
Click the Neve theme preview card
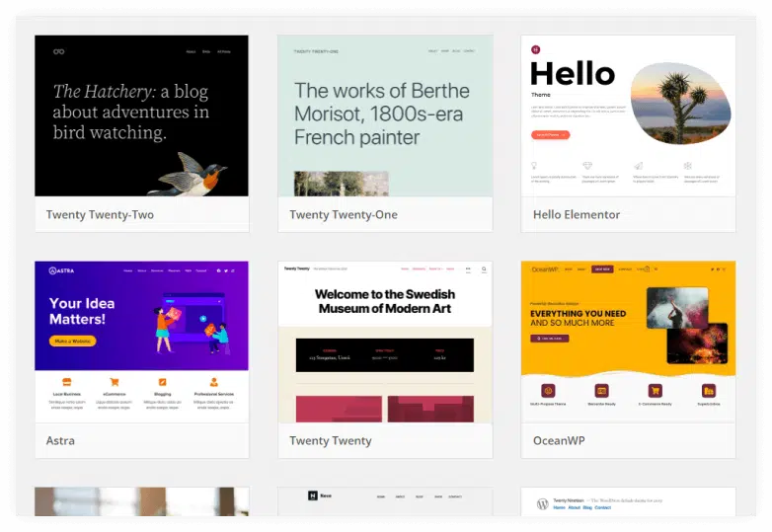tap(385, 501)
